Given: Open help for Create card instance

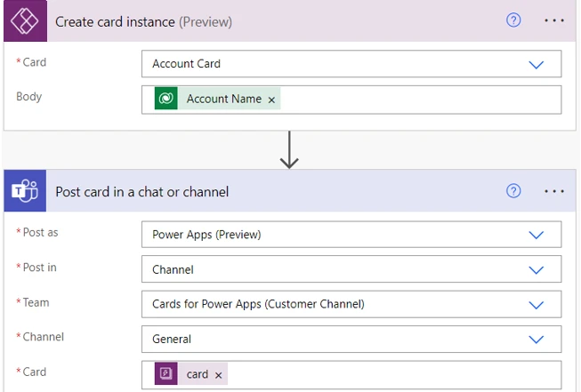Looking at the screenshot, I should (x=513, y=20).
